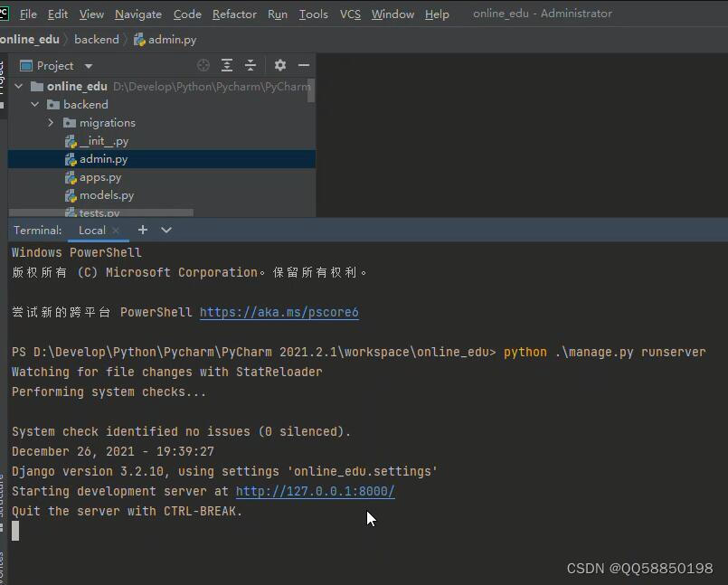The image size is (728, 585).
Task: Close the Local terminal session
Action: pos(116,231)
